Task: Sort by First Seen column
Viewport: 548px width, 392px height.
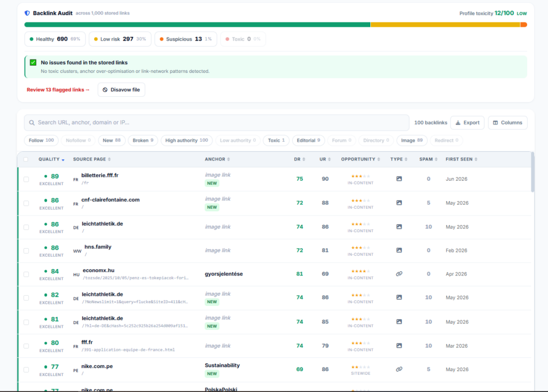Action: click(461, 159)
